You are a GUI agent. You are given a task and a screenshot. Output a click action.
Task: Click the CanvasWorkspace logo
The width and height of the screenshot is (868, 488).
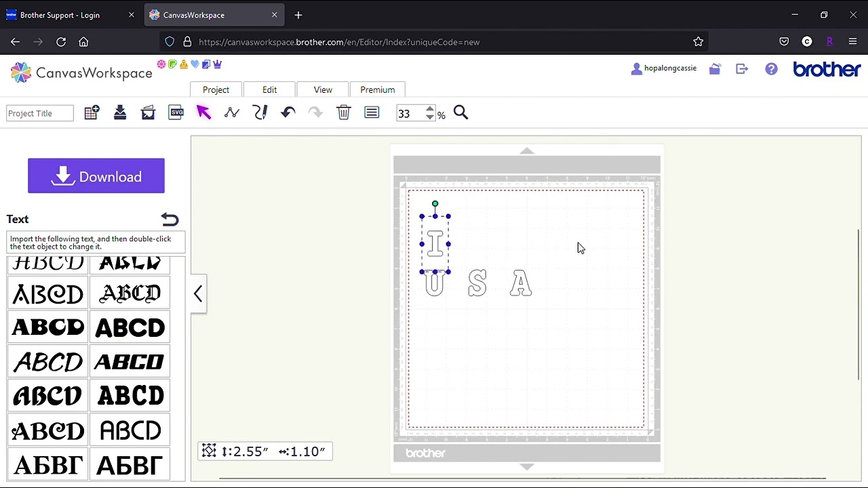81,73
